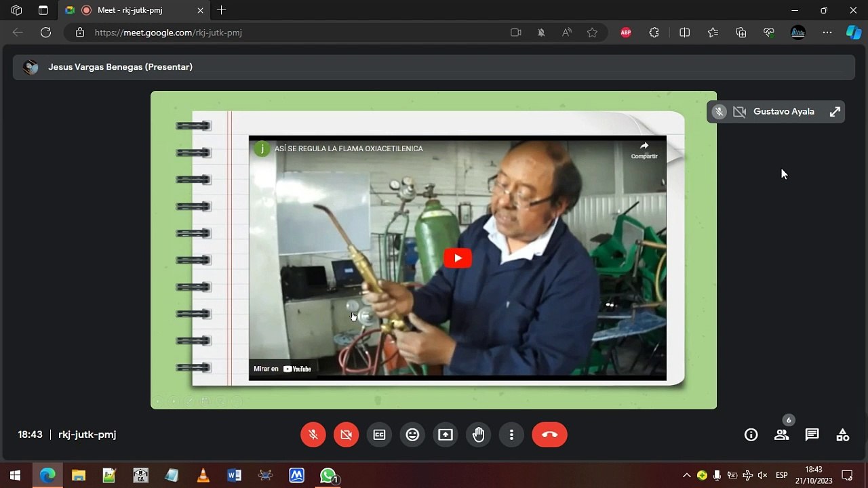868x488 pixels.
Task: Go back to the previous page
Action: (x=18, y=33)
